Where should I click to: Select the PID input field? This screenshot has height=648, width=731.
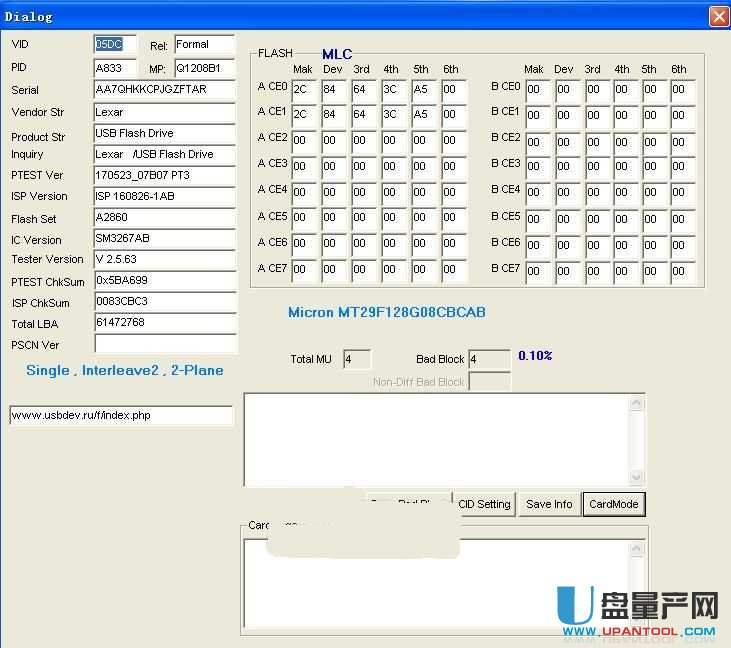pyautogui.click(x=114, y=68)
